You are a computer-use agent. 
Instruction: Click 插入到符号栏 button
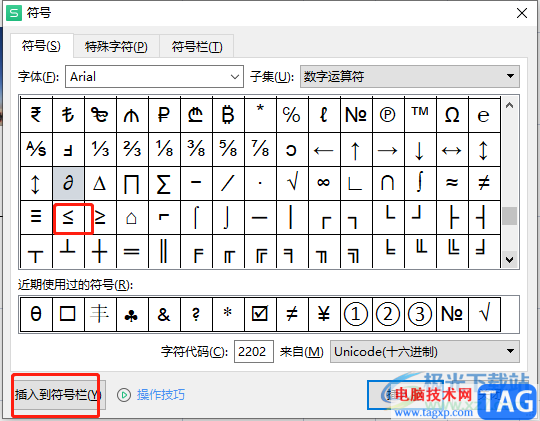tap(59, 395)
